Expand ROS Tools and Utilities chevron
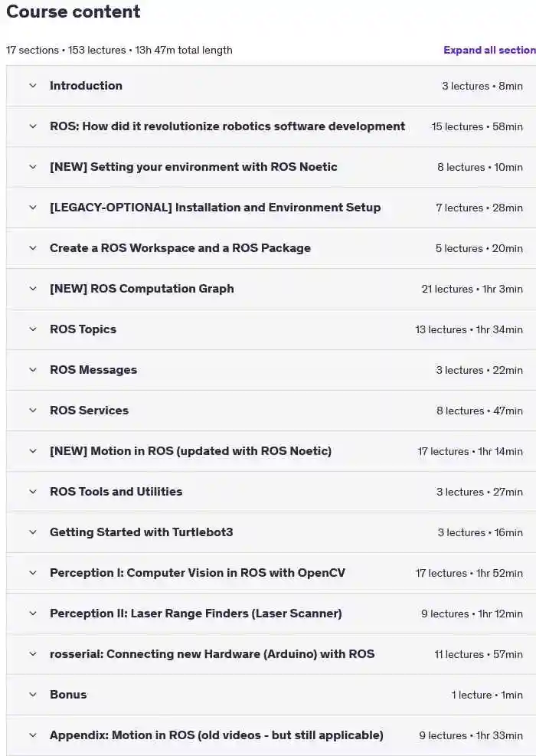 [33, 492]
